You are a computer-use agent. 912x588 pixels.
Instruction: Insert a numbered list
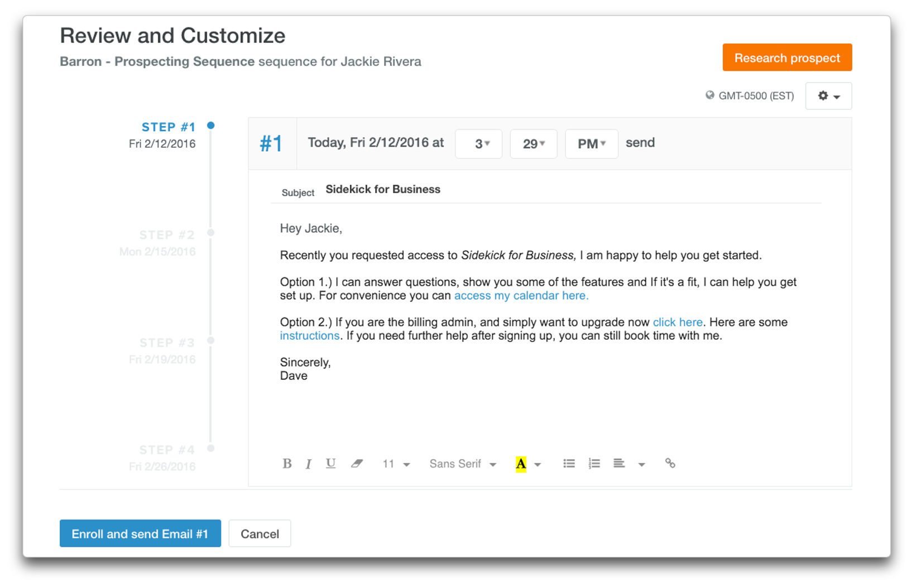click(x=594, y=464)
